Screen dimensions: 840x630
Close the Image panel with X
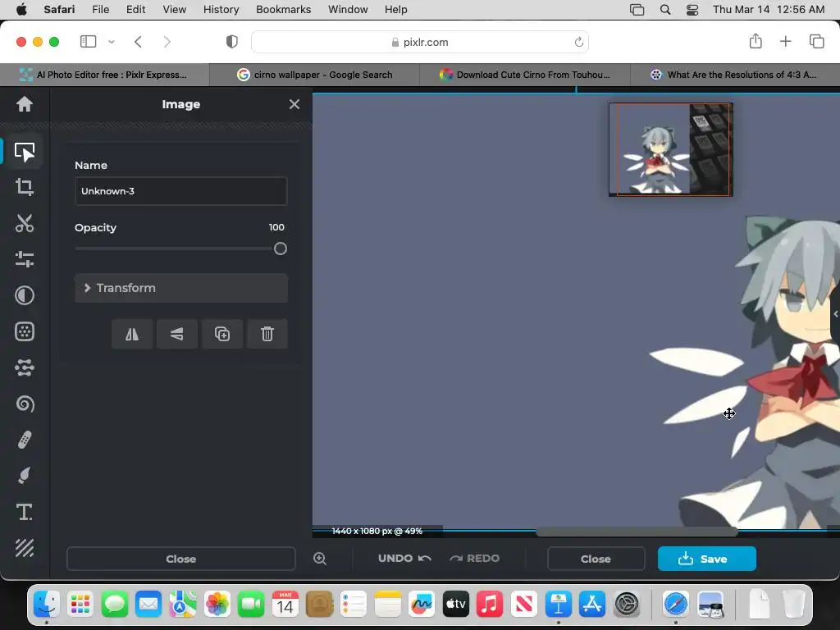pos(294,104)
